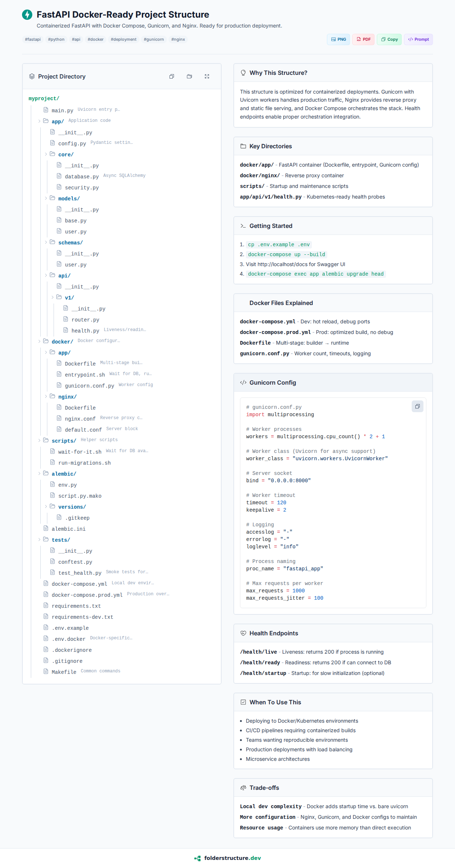This screenshot has width=455, height=868.
Task: Click the file icon beside main.py
Action: pyautogui.click(x=46, y=110)
